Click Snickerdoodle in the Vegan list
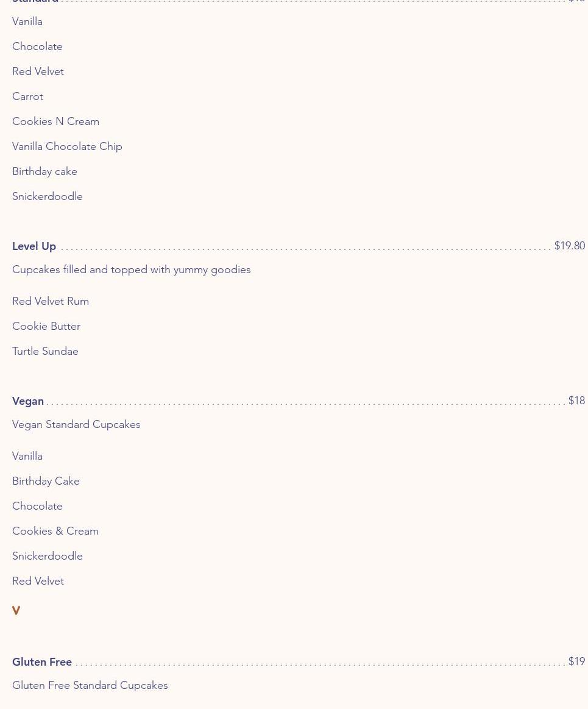588x709 pixels. pos(48,556)
